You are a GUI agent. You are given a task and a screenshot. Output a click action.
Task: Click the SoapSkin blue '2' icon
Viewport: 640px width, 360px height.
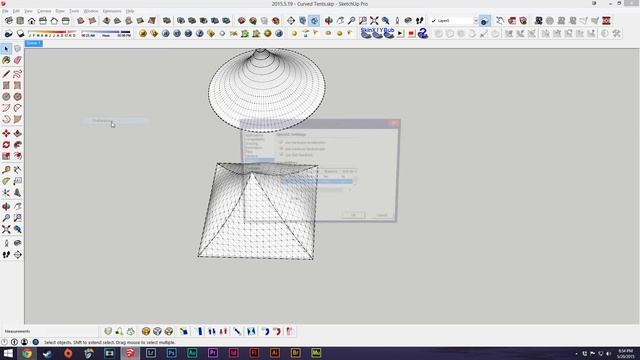pos(423,33)
